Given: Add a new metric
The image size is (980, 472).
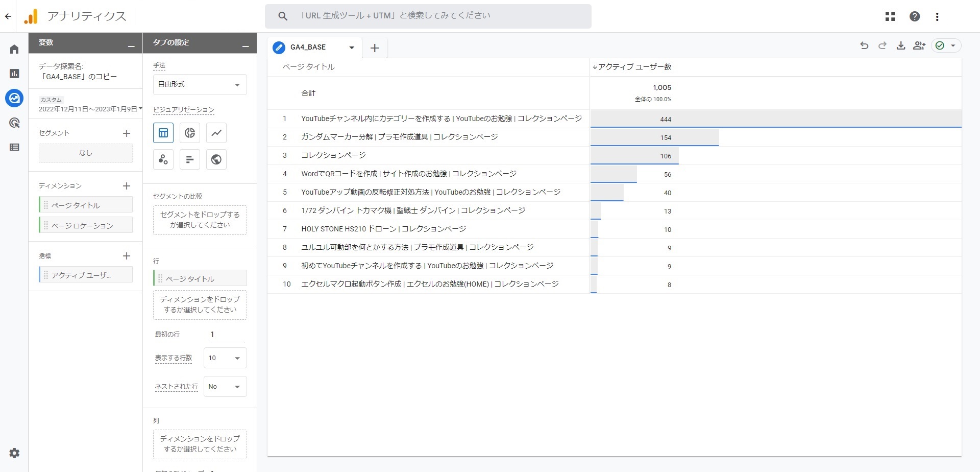Looking at the screenshot, I should (x=127, y=256).
